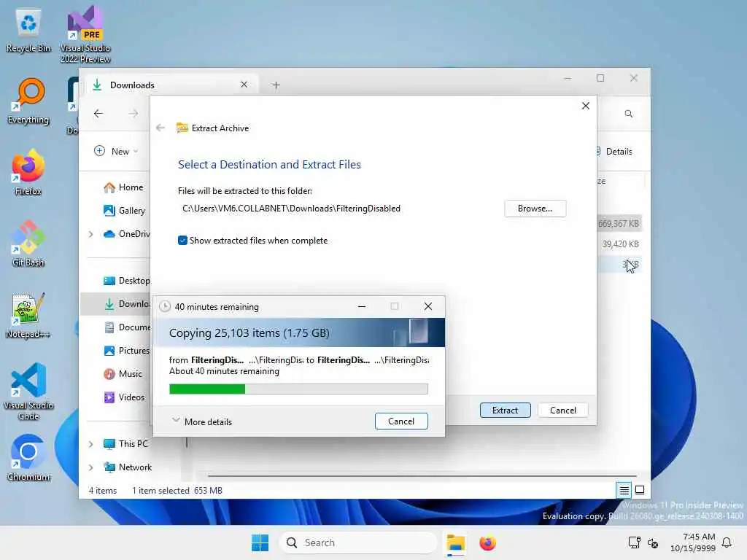Click the Extract button

pos(505,410)
